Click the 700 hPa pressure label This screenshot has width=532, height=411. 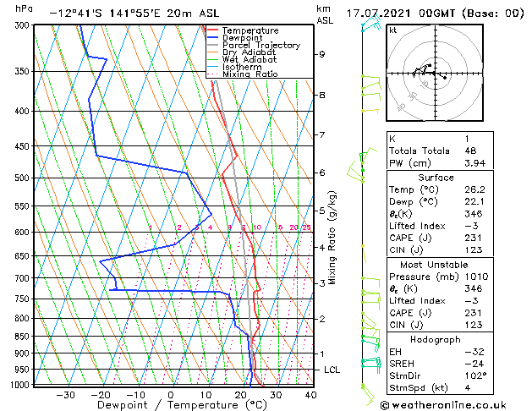coord(22,278)
